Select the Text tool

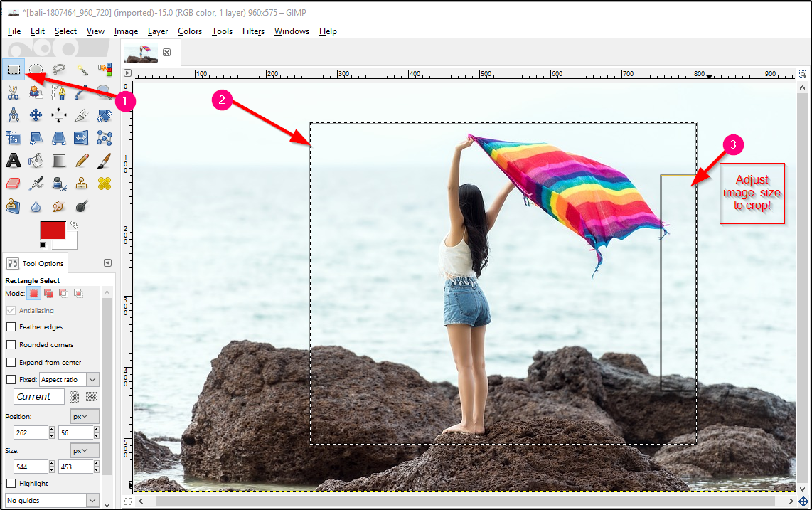(14, 160)
